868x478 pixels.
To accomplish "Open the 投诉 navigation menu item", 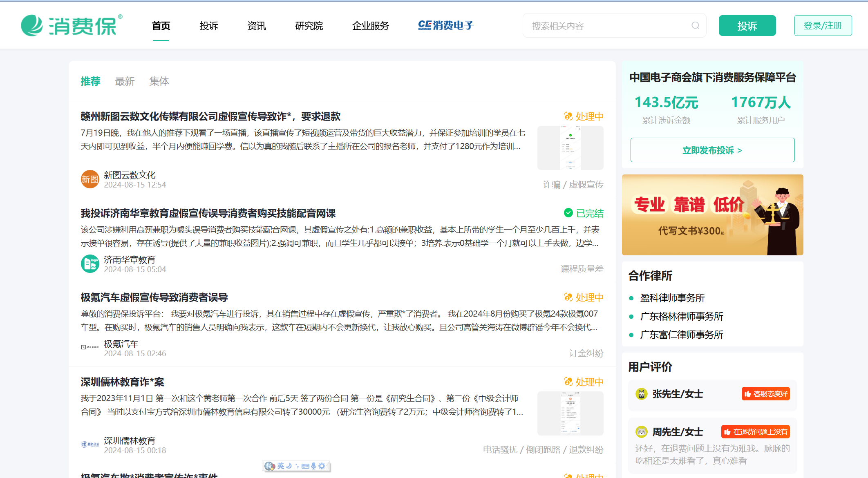I will [209, 26].
